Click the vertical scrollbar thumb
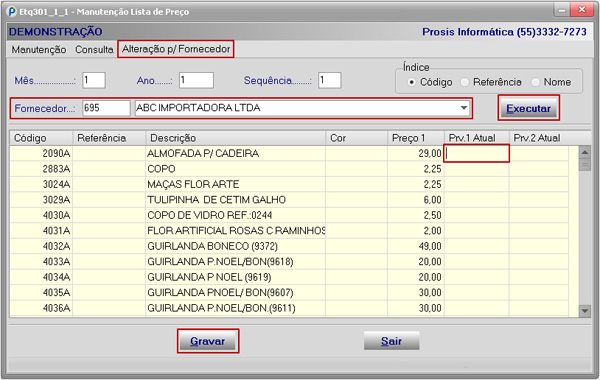The height and width of the screenshot is (380, 600). (x=585, y=165)
